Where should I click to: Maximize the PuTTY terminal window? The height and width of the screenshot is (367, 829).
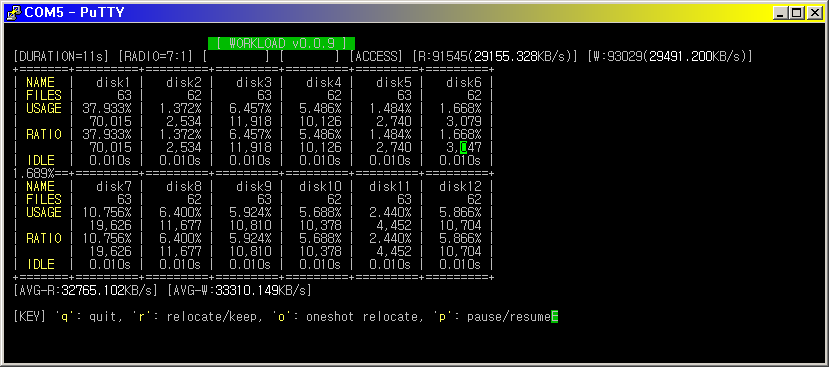(796, 13)
